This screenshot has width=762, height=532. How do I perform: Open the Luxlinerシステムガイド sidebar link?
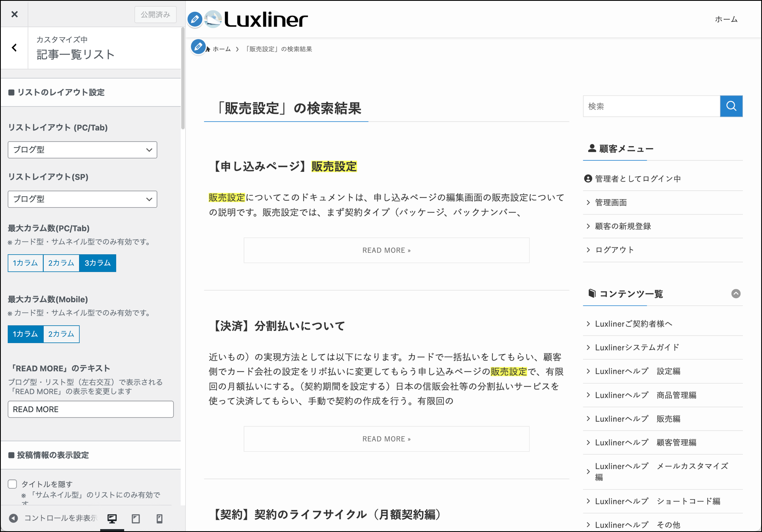point(637,348)
